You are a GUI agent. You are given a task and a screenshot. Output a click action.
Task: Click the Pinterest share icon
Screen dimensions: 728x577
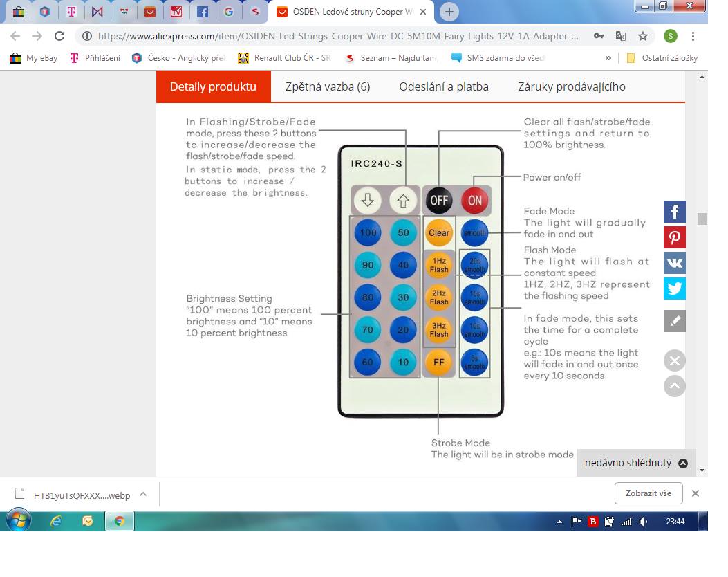(x=674, y=237)
